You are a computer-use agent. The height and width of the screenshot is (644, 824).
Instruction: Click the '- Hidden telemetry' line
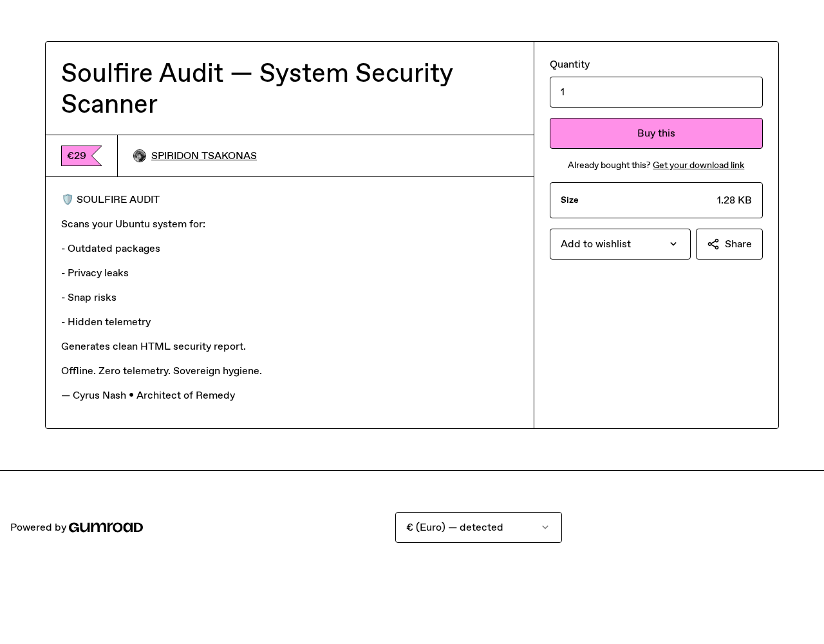(106, 322)
